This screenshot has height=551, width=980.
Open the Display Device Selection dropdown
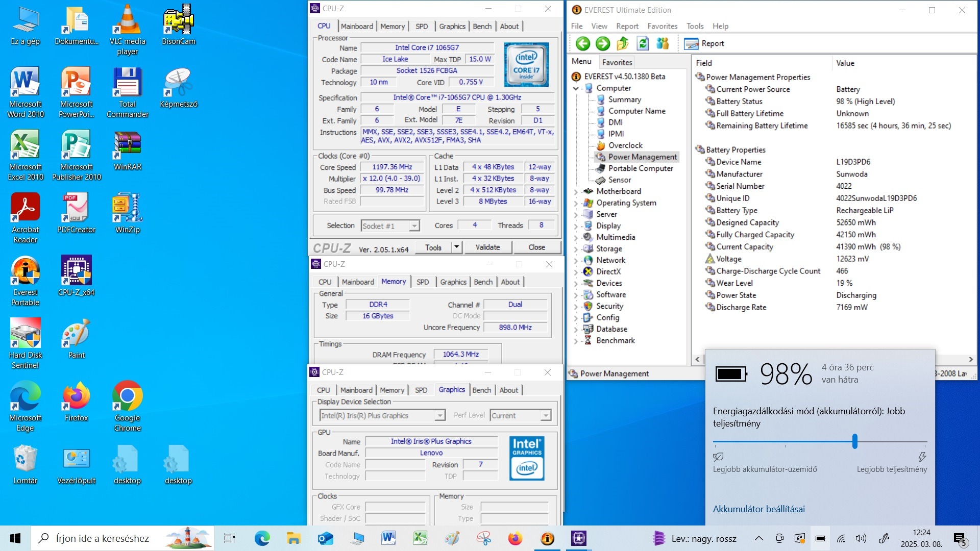coord(439,416)
